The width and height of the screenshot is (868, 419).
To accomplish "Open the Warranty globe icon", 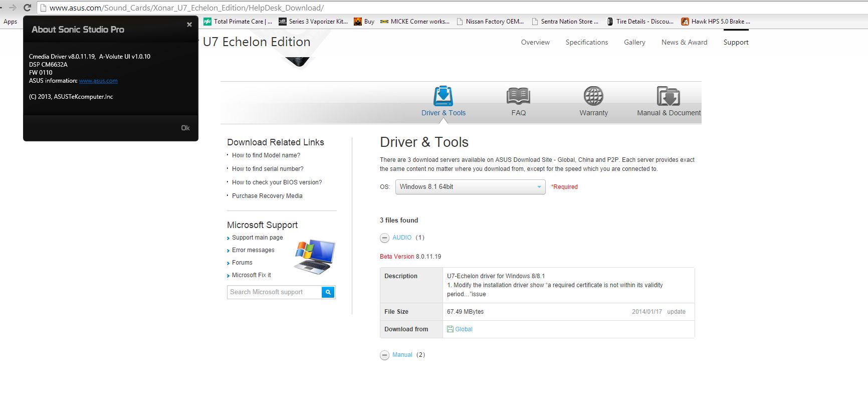I will [593, 96].
